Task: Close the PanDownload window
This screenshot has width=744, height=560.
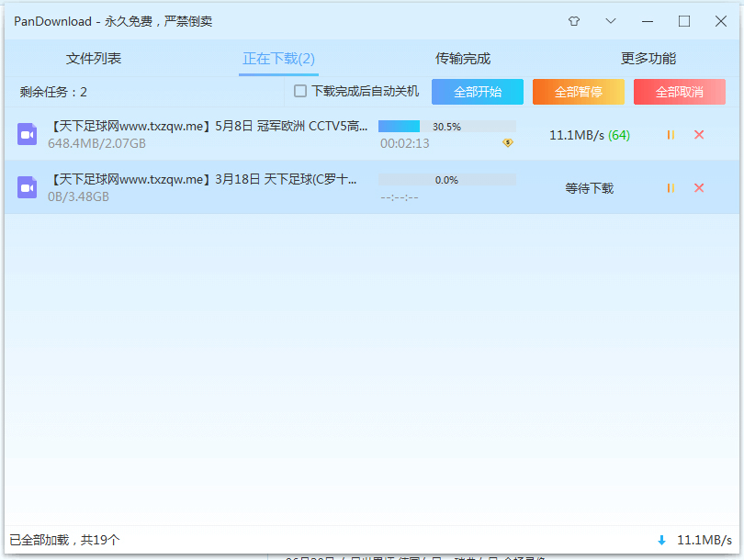Action: tap(721, 21)
